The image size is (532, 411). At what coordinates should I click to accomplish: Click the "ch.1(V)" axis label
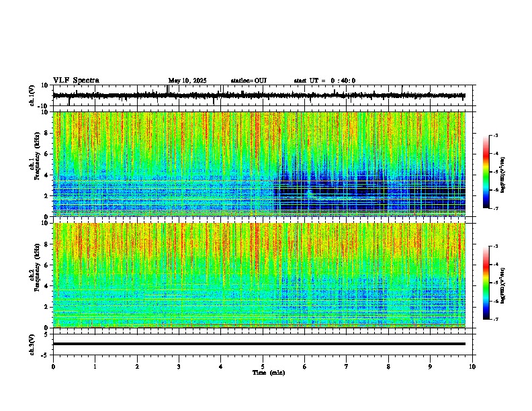tap(32, 95)
